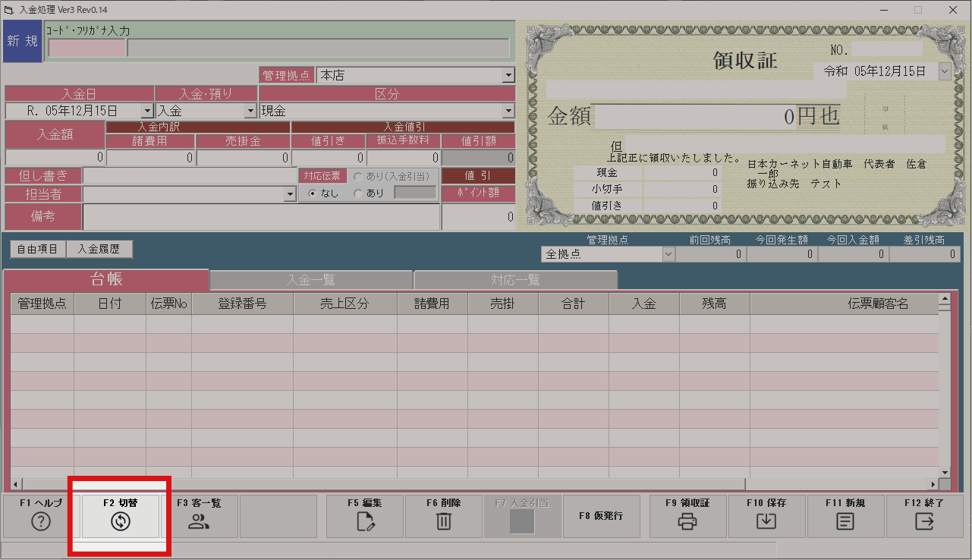Image resolution: width=972 pixels, height=560 pixels.
Task: Click the 日付 column header
Action: pos(110,304)
